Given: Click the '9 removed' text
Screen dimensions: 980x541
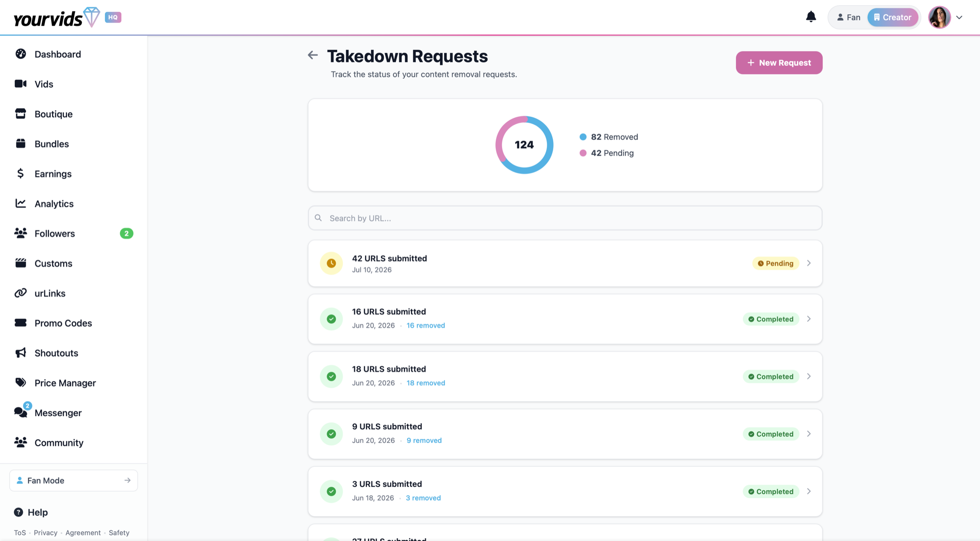Looking at the screenshot, I should tap(424, 440).
